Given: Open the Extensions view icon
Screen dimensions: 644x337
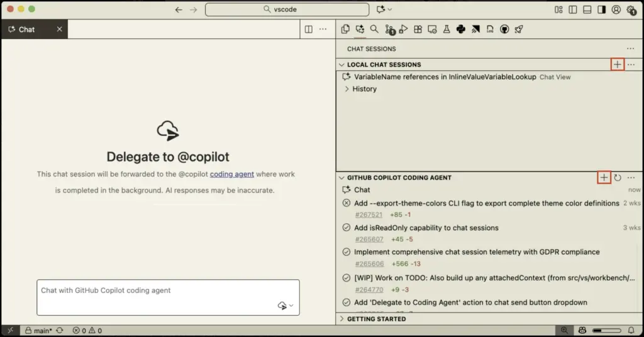Looking at the screenshot, I should 418,29.
